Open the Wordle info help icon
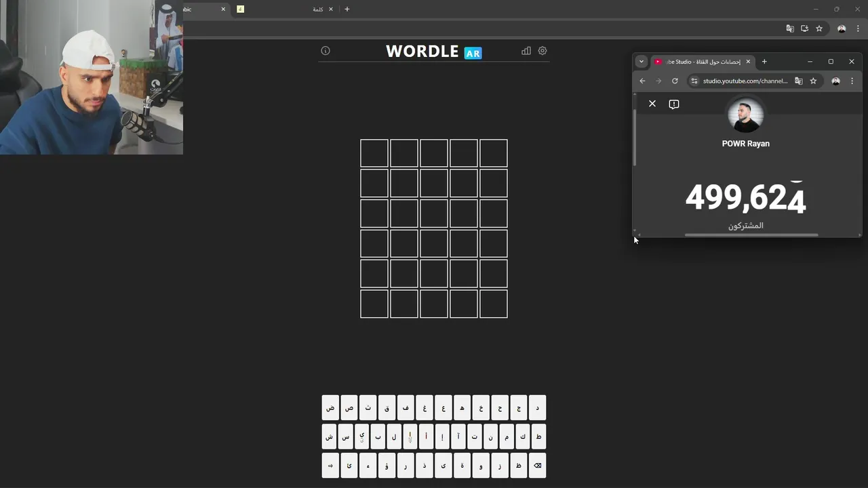The width and height of the screenshot is (868, 488). tap(325, 51)
